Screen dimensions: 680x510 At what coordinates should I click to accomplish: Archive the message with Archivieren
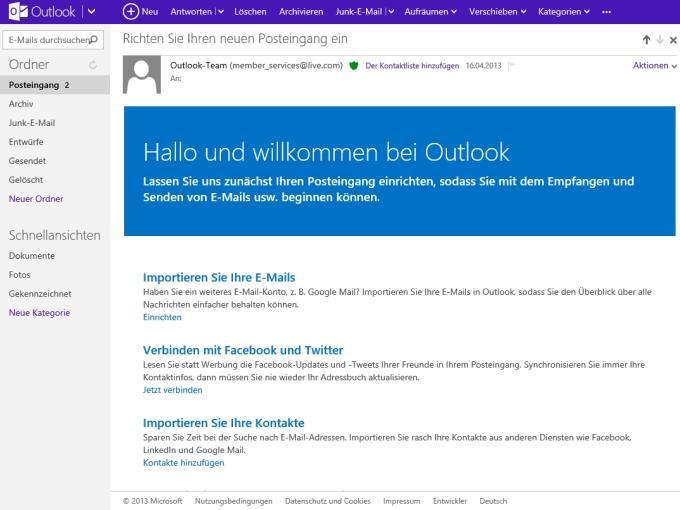pos(301,12)
